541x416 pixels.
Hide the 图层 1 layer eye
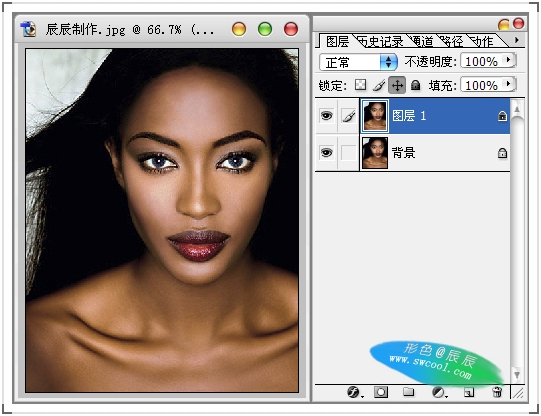tap(326, 116)
